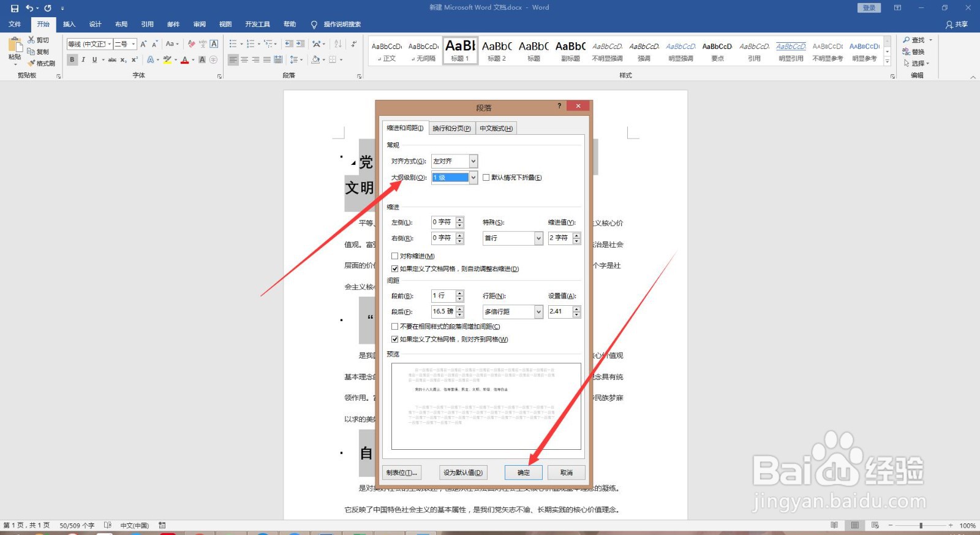Click the clear formatting eraser icon
The image size is (980, 535).
(192, 44)
